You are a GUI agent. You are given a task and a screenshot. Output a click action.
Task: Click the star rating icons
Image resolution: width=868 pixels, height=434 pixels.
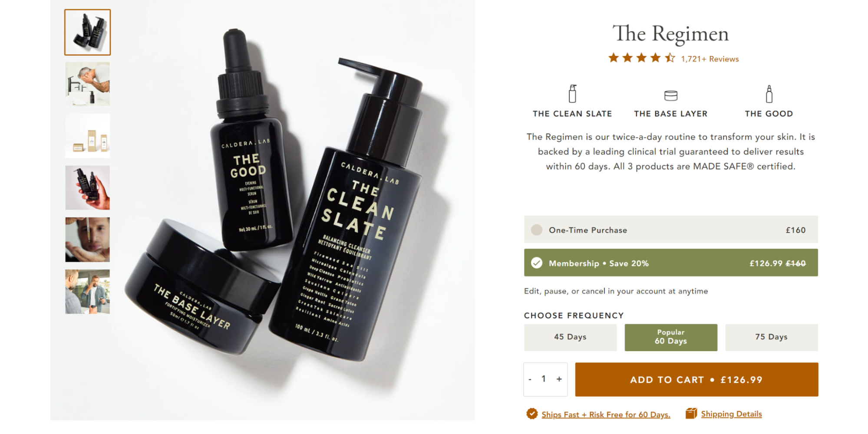click(642, 58)
